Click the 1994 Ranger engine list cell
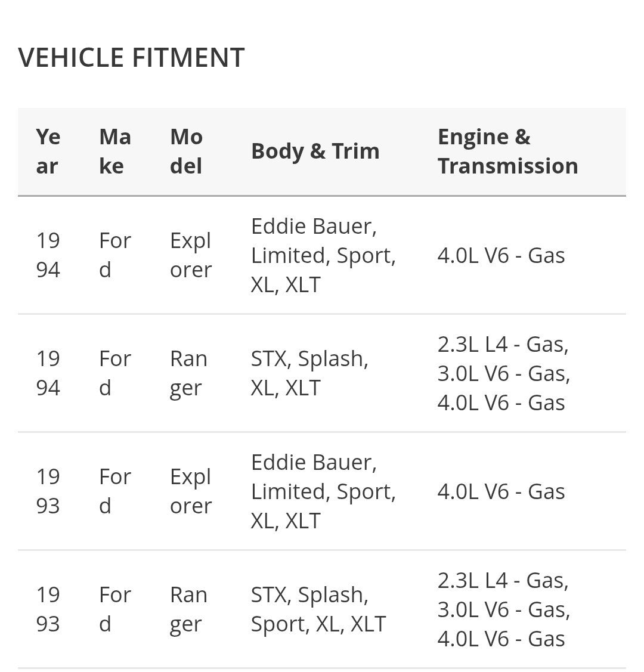Viewport: 644px width, 672px height. click(x=504, y=373)
